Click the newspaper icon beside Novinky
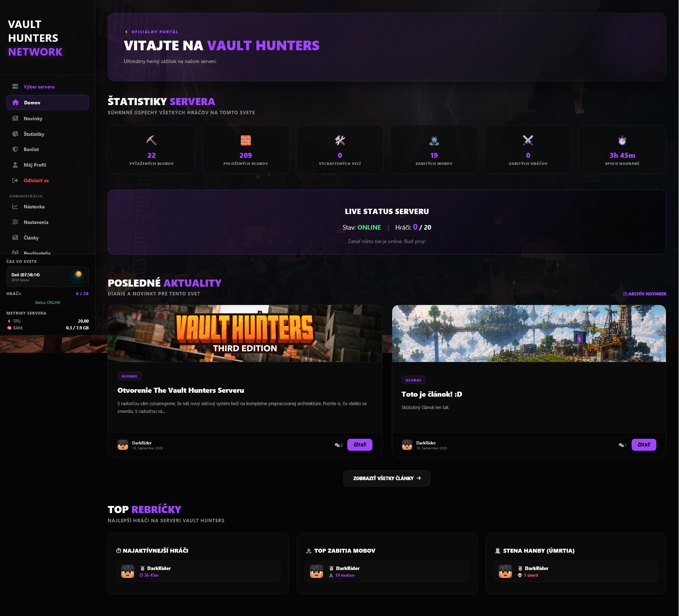This screenshot has height=616, width=679. click(15, 119)
